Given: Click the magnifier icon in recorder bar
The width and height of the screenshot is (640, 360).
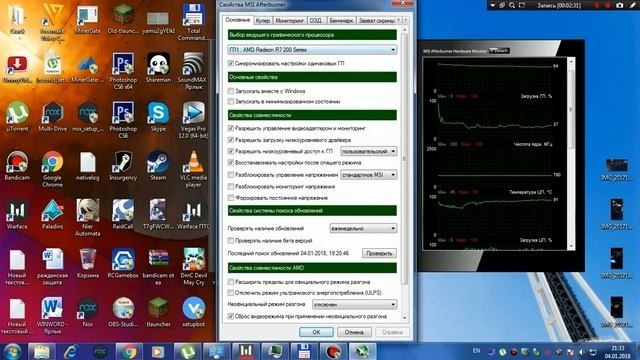Looking at the screenshot, I should 512,5.
